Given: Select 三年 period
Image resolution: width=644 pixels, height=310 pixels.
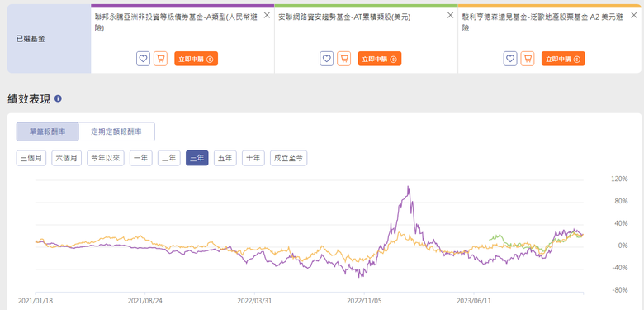Looking at the screenshot, I should [x=197, y=158].
